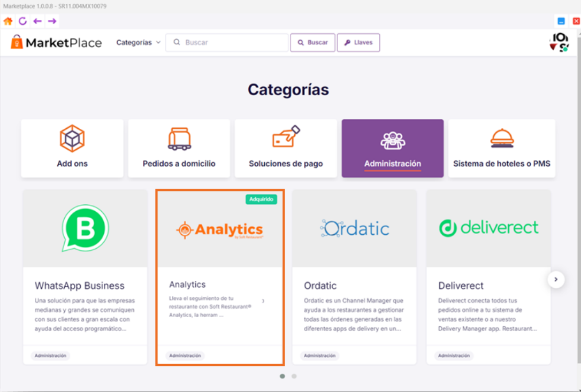This screenshot has height=392, width=581.
Task: Click the blue minimize window button
Action: tap(561, 21)
